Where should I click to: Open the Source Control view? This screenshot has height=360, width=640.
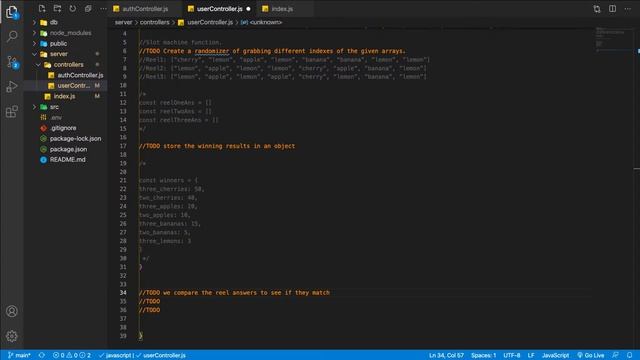pyautogui.click(x=12, y=62)
